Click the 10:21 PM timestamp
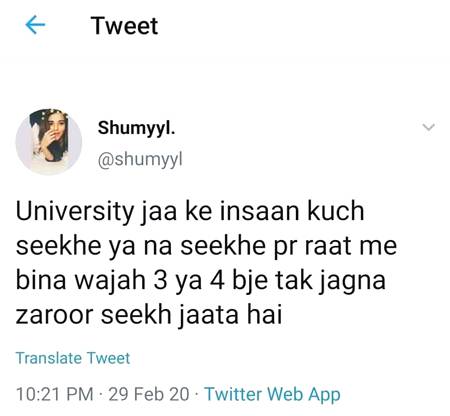Image resolution: width=450 pixels, height=416 pixels. (54, 394)
